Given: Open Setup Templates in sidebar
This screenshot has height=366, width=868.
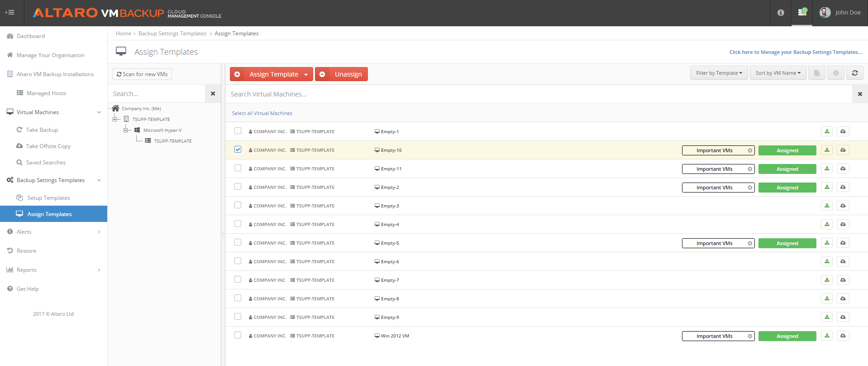Looking at the screenshot, I should (48, 198).
